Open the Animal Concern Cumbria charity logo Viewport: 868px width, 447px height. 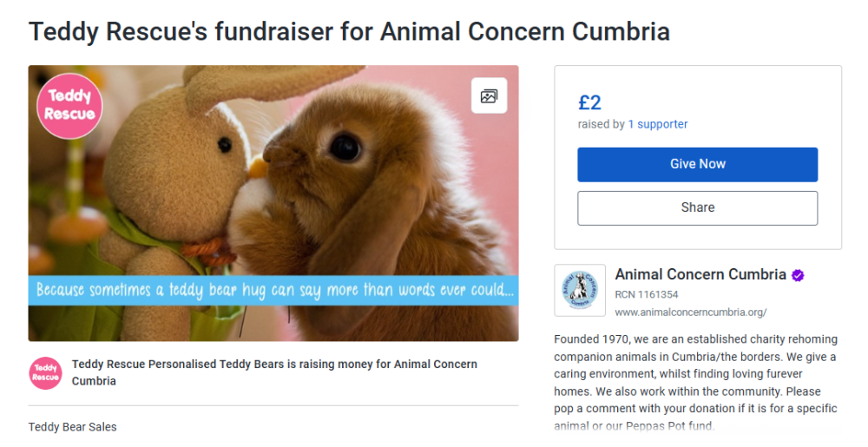580,291
